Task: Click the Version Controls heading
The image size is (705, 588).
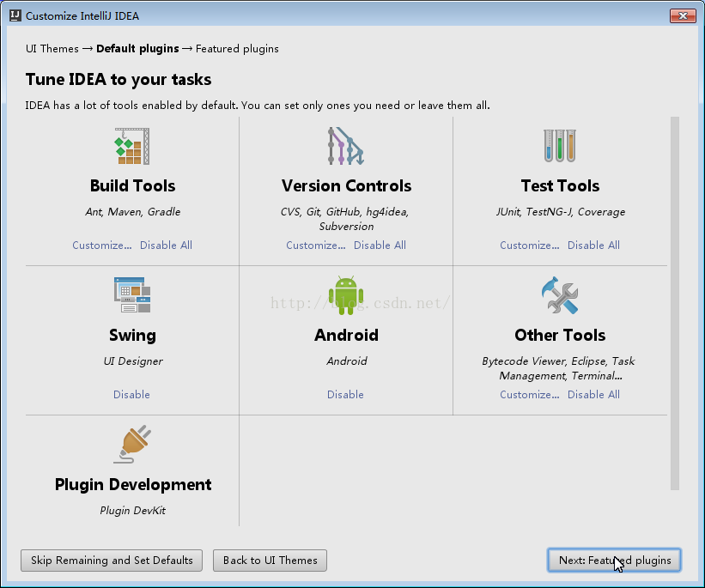Action: pos(346,185)
